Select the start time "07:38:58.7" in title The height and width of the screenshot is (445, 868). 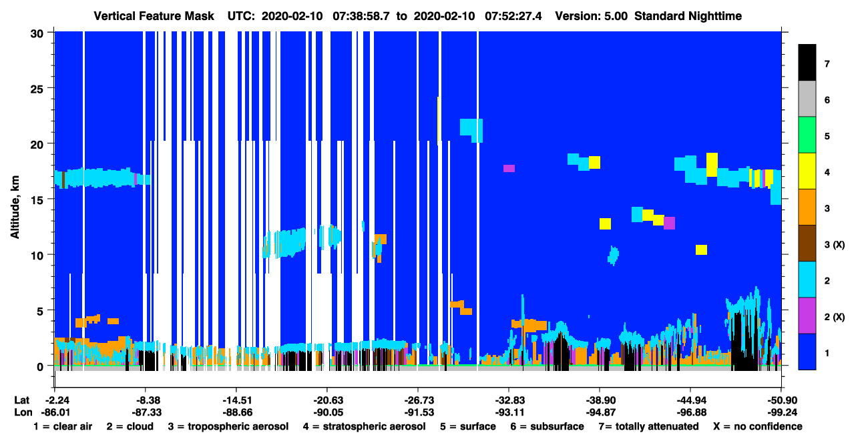[x=364, y=15]
